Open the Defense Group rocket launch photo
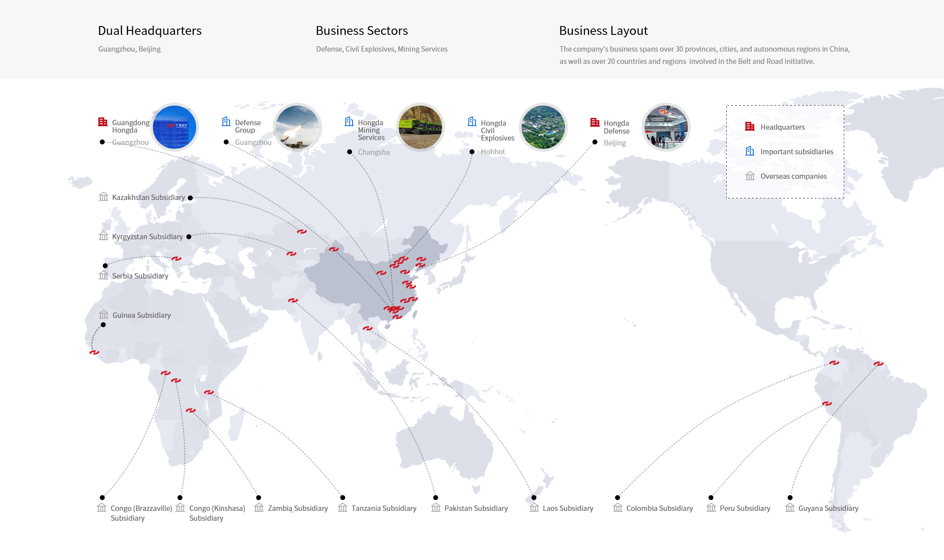The width and height of the screenshot is (944, 560). pyautogui.click(x=297, y=127)
